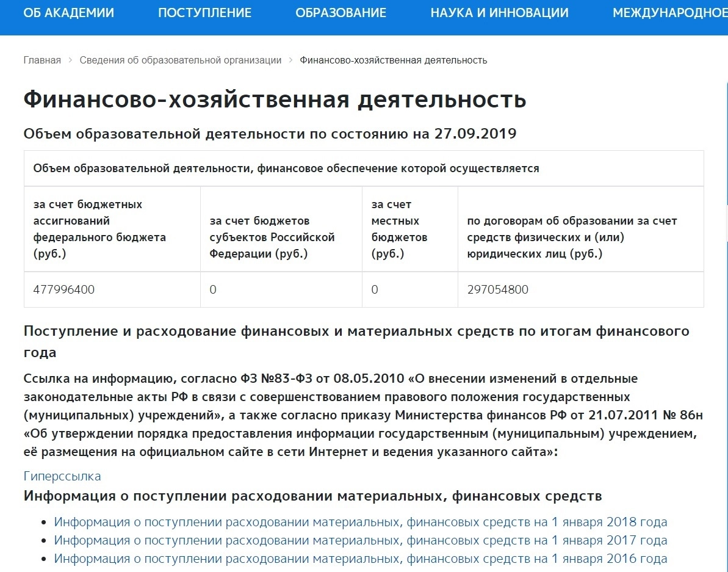Open the НАУКА И ИННОВАЦИИ menu
The image size is (728, 572).
(x=499, y=12)
